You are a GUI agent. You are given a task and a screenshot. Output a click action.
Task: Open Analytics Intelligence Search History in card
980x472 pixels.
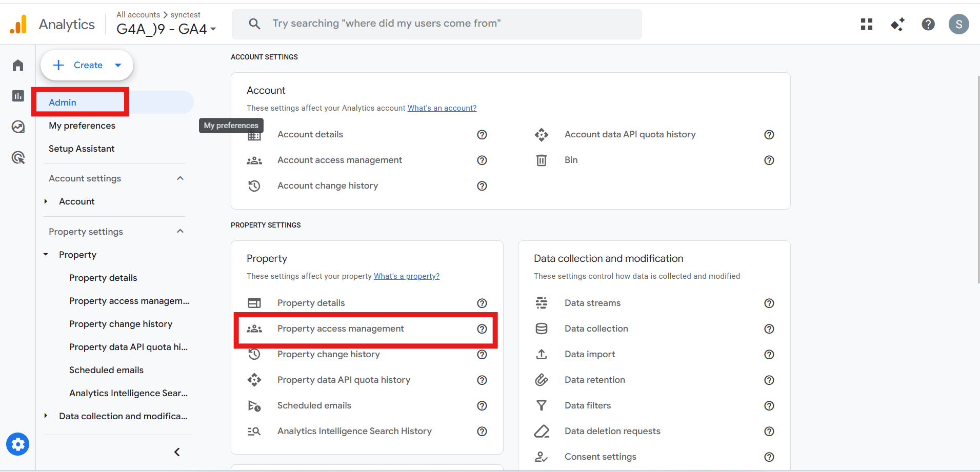pyautogui.click(x=354, y=431)
